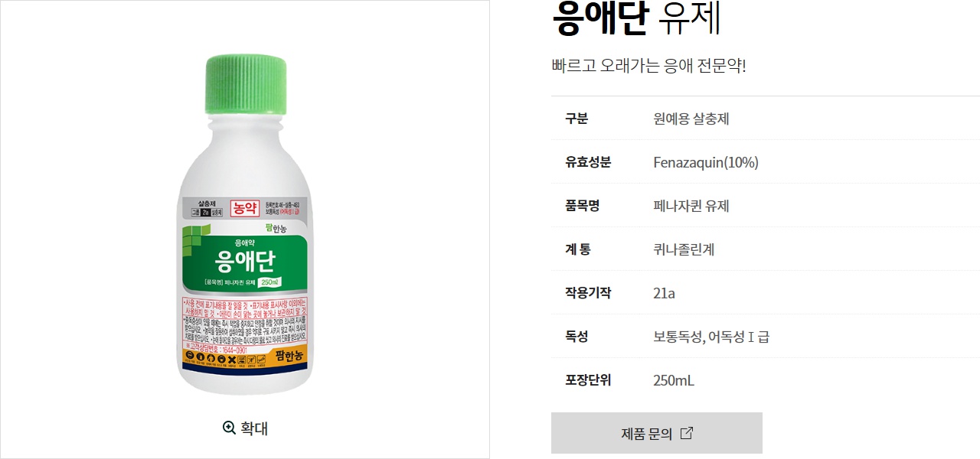980x459 pixels.
Task: Click the 유효성분 row label
Action: point(588,162)
